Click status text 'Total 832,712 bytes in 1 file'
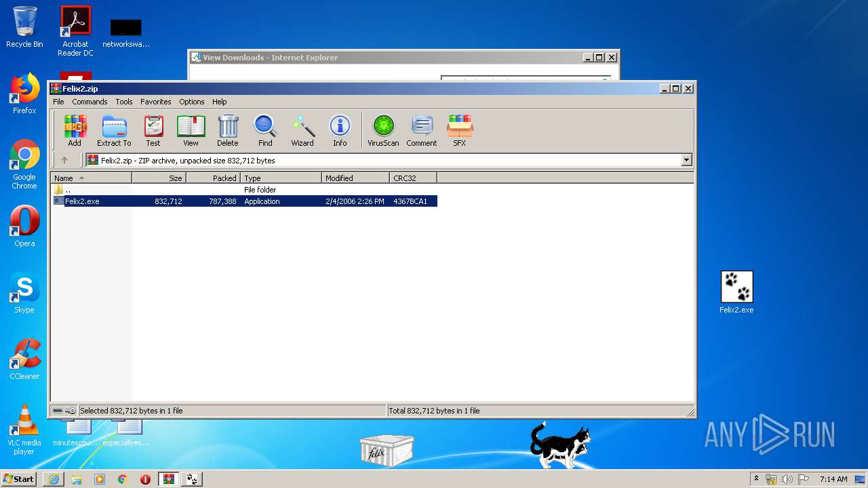This screenshot has width=868, height=488. [434, 411]
